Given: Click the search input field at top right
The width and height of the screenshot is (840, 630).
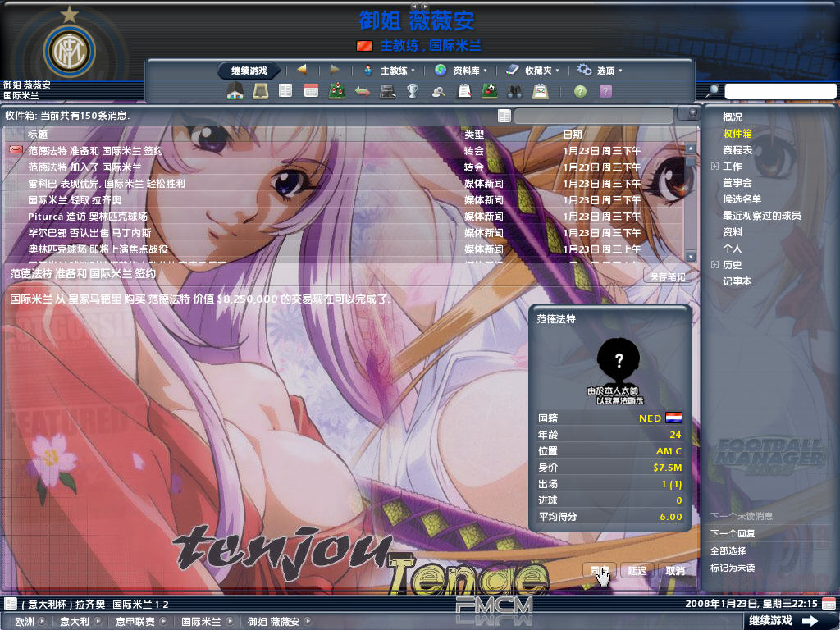Looking at the screenshot, I should 780,91.
